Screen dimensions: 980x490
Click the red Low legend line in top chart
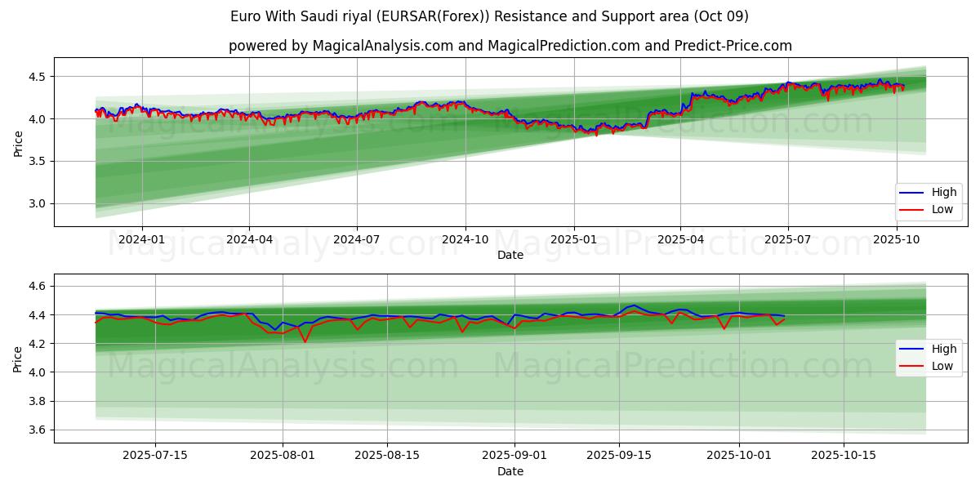(911, 210)
